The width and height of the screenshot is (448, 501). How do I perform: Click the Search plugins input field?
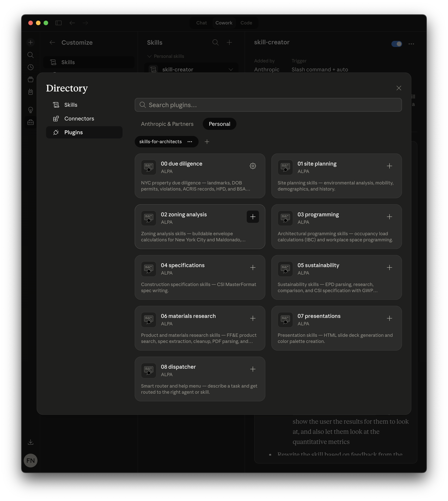(x=268, y=105)
